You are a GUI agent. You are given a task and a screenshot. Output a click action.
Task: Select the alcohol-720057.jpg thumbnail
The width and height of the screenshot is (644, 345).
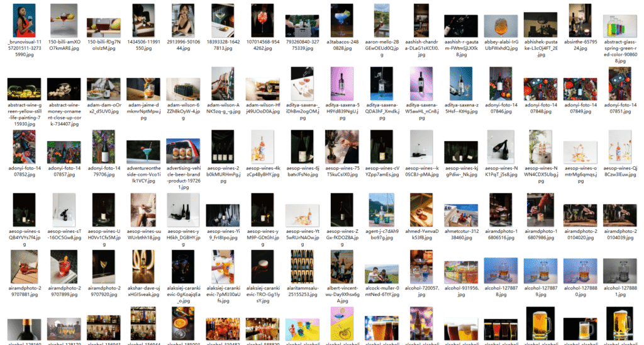click(422, 267)
